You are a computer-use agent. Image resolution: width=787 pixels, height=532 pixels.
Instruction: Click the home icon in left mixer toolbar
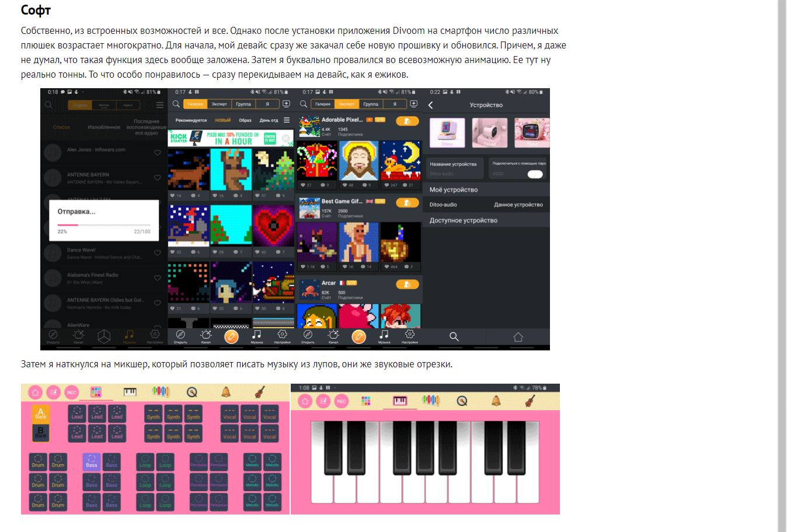click(x=35, y=392)
